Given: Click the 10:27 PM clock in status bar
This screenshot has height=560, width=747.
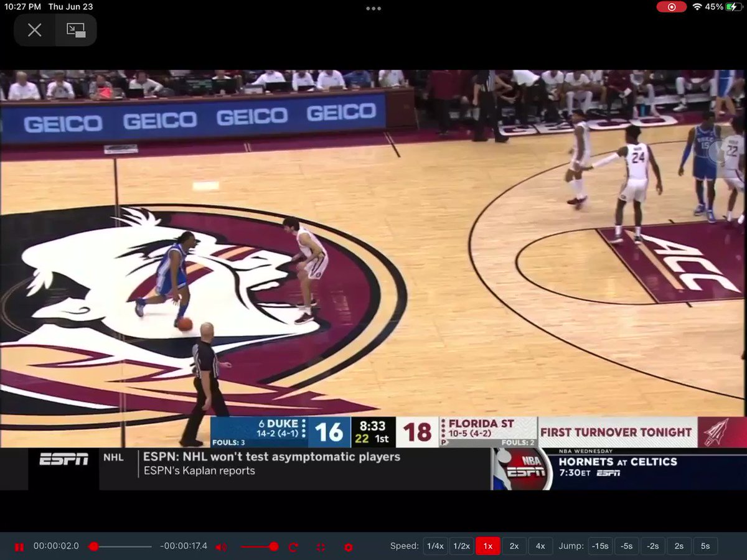Looking at the screenshot, I should pos(22,7).
